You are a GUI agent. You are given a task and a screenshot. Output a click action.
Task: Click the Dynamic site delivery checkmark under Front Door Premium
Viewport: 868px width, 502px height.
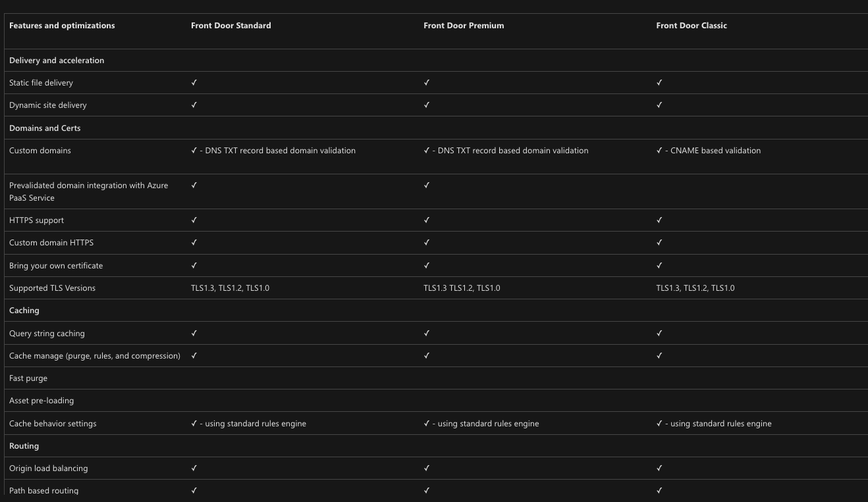pyautogui.click(x=427, y=105)
